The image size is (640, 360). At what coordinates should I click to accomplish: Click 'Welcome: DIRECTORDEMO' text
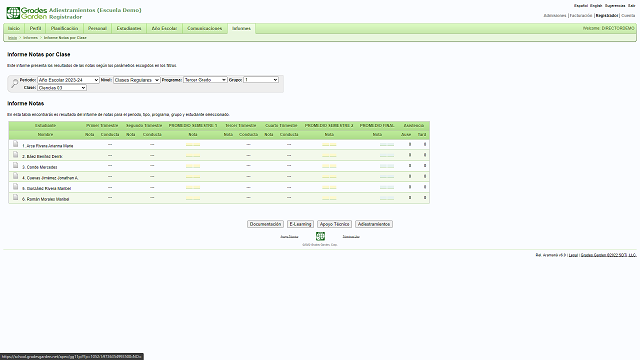click(x=609, y=28)
